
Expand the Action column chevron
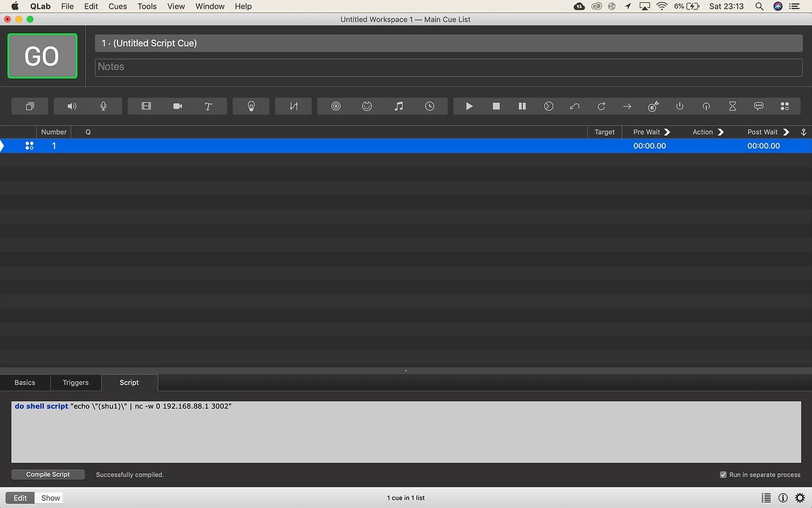[721, 132]
